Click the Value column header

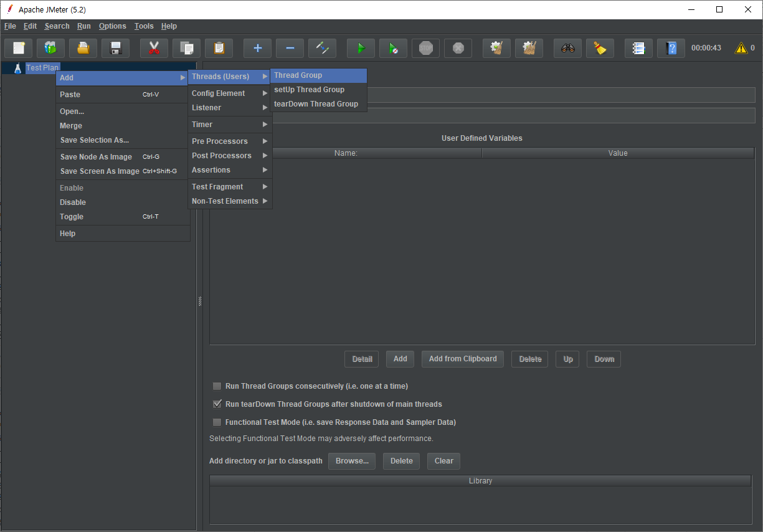tap(618, 153)
